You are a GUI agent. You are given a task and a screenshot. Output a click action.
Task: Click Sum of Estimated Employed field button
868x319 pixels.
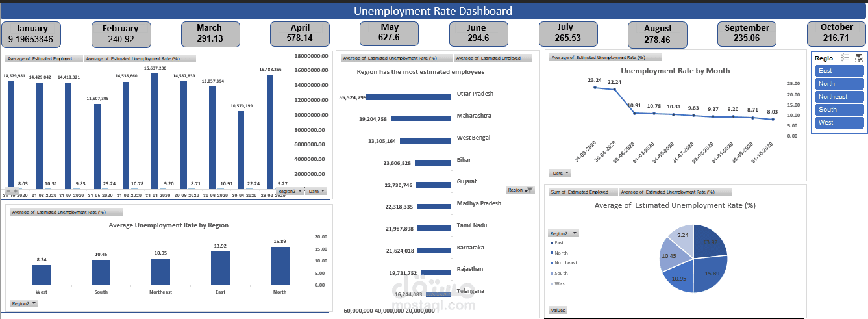[582, 192]
